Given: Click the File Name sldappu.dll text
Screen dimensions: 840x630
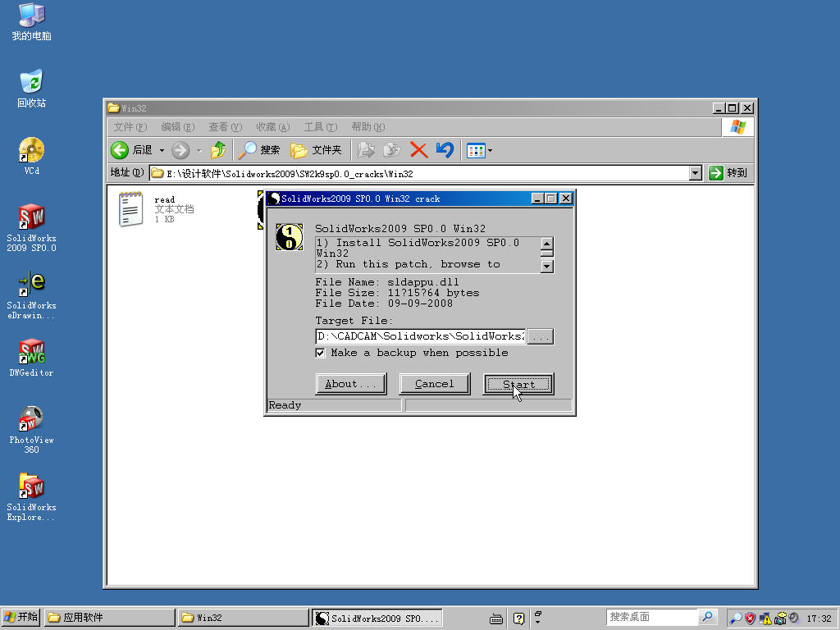Looking at the screenshot, I should tap(387, 282).
